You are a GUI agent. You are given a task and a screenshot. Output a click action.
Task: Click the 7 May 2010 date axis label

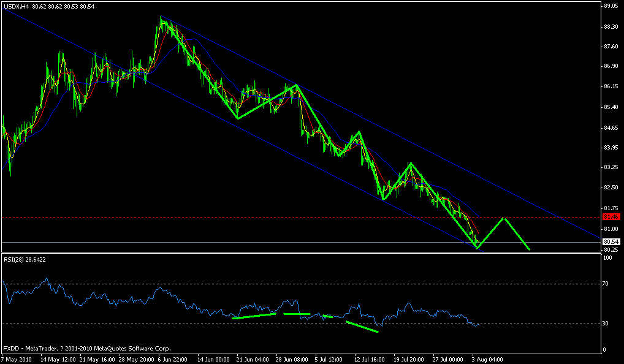pyautogui.click(x=17, y=360)
